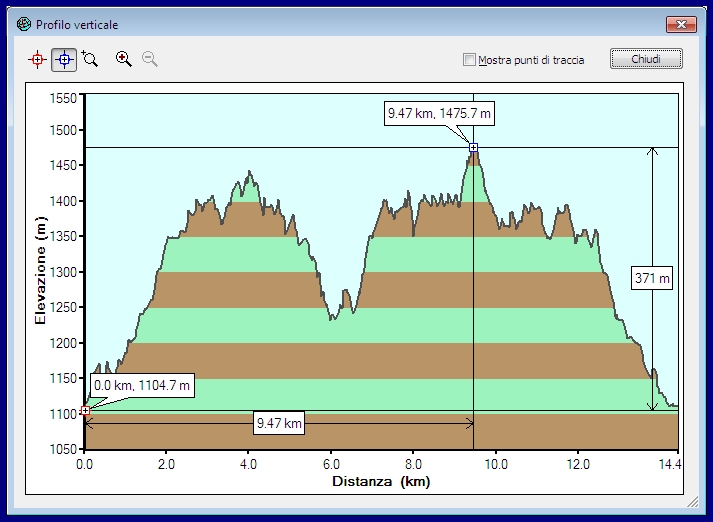Click the Elevazione (m) axis title
The height and width of the screenshot is (522, 713).
point(40,270)
